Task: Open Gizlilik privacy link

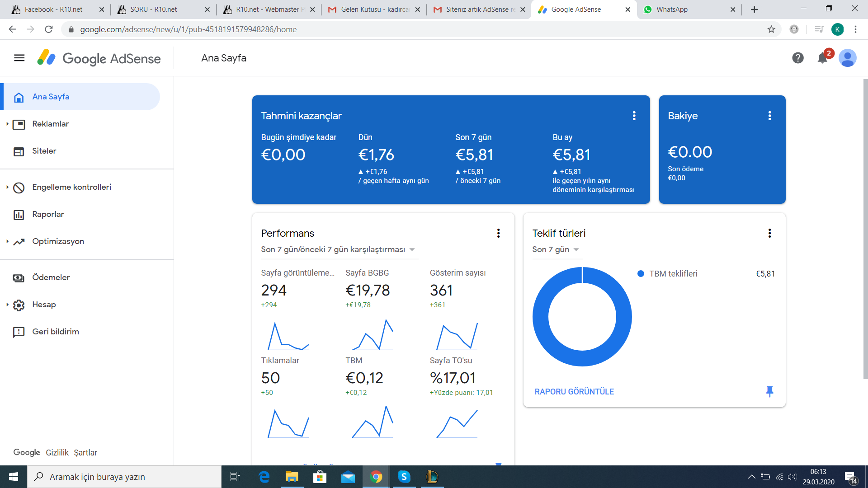Action: coord(57,453)
